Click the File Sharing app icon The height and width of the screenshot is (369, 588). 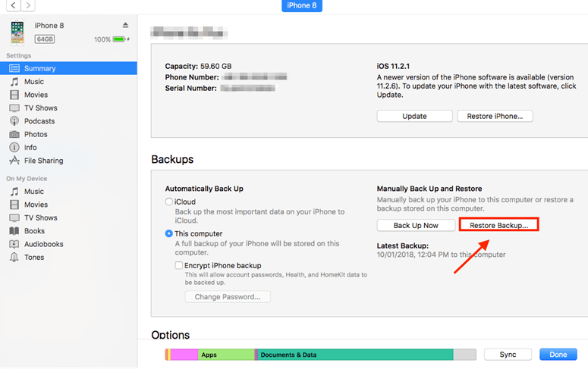(x=14, y=161)
